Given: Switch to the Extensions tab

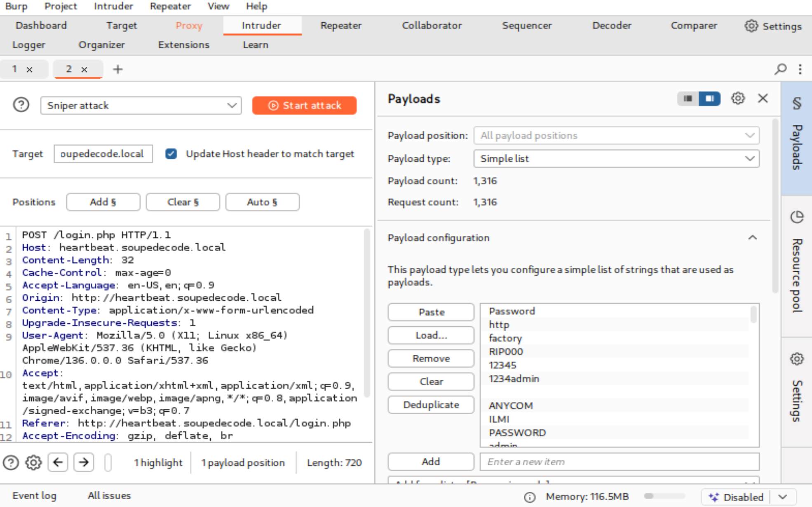Looking at the screenshot, I should [x=184, y=45].
